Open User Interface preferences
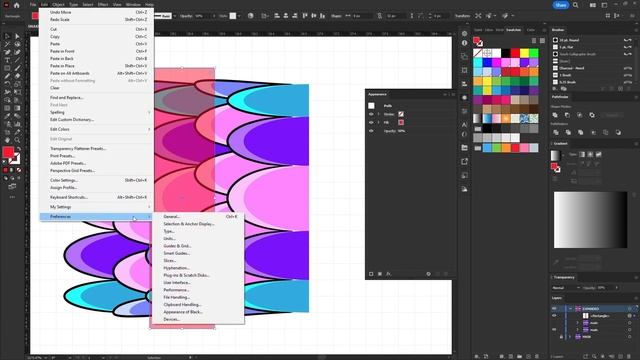The height and width of the screenshot is (360, 640). (198, 283)
